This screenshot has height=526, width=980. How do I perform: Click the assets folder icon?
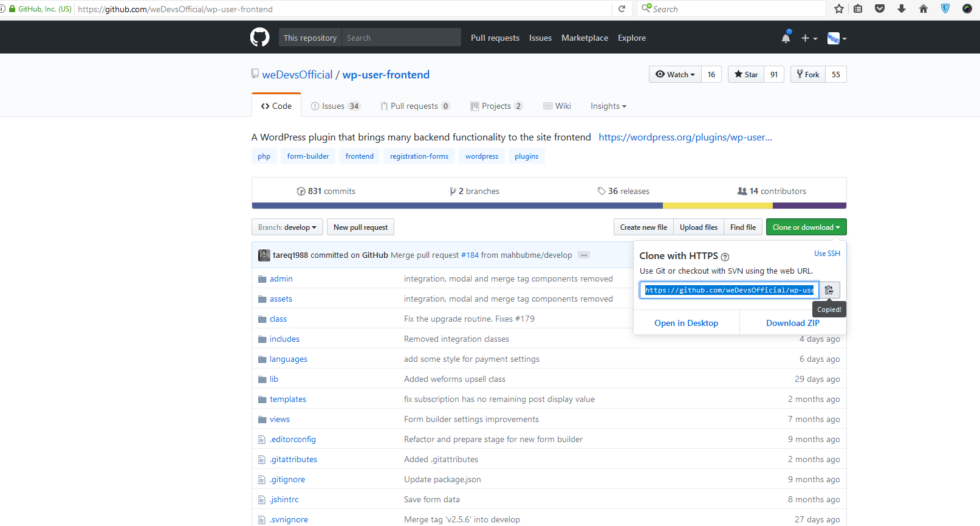(262, 299)
